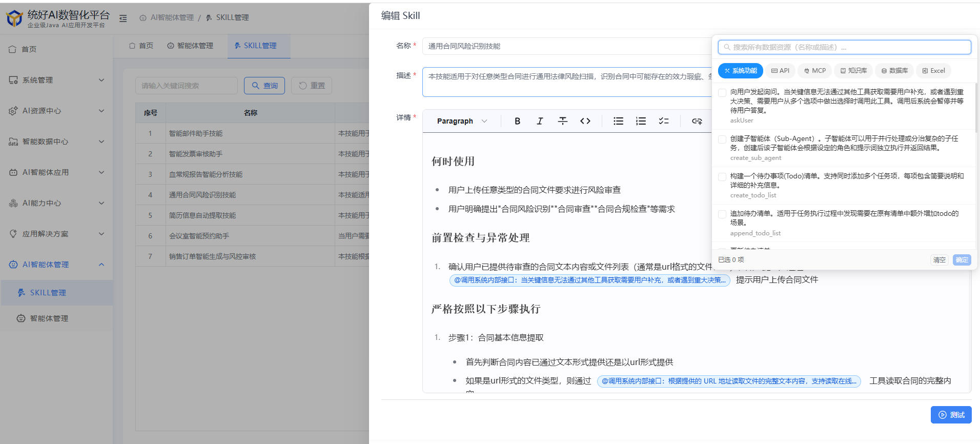
Task: Open the 首页 page tab
Action: pyautogui.click(x=141, y=46)
